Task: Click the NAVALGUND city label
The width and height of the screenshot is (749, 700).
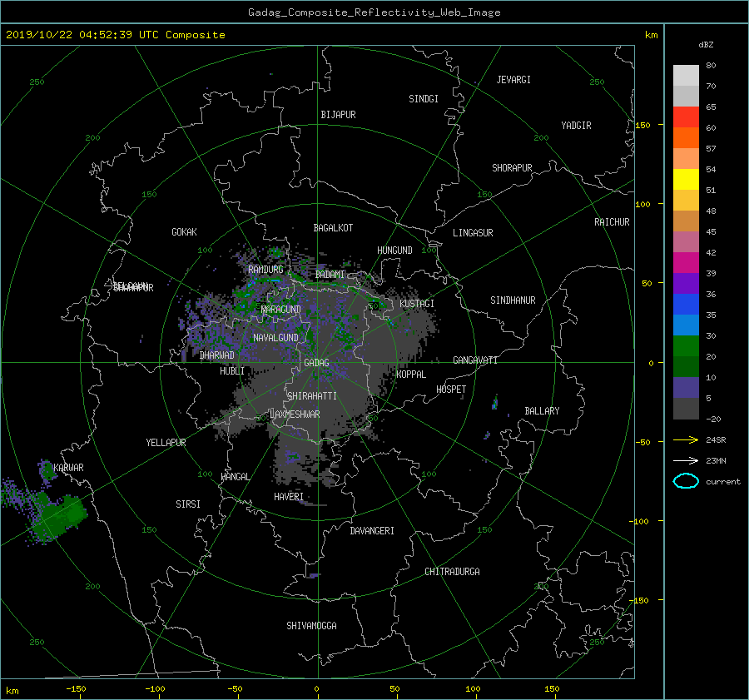Action: [x=275, y=338]
